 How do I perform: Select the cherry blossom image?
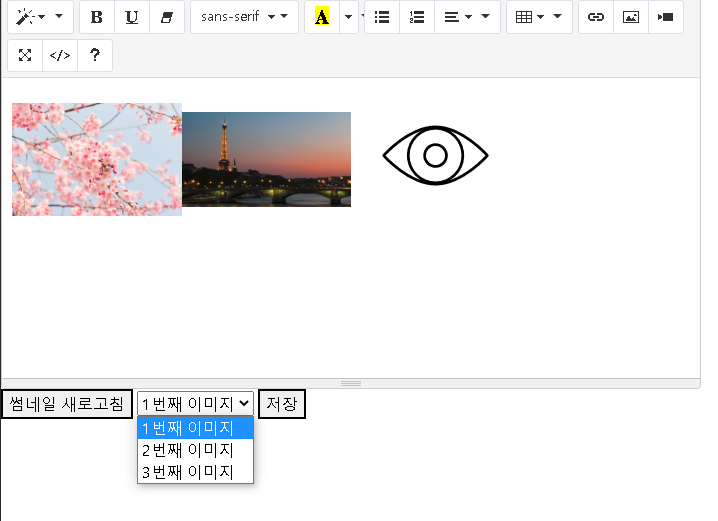[x=97, y=159]
